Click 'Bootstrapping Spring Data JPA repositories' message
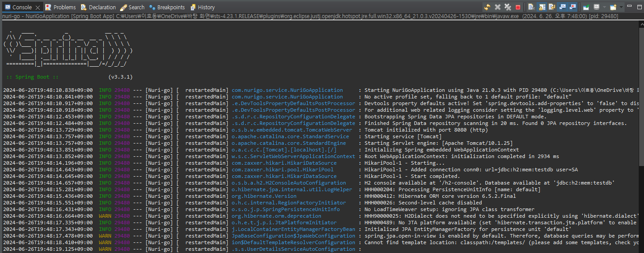Image resolution: width=644 pixels, height=253 pixels. pyautogui.click(x=455, y=117)
